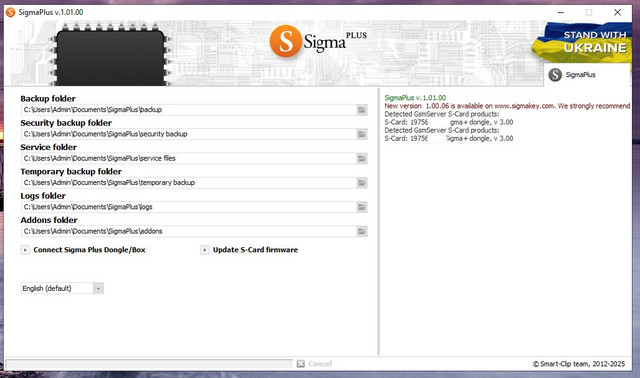Image resolution: width=640 pixels, height=378 pixels.
Task: Click Connect Sigma Plus Dongle/Box
Action: (89, 250)
